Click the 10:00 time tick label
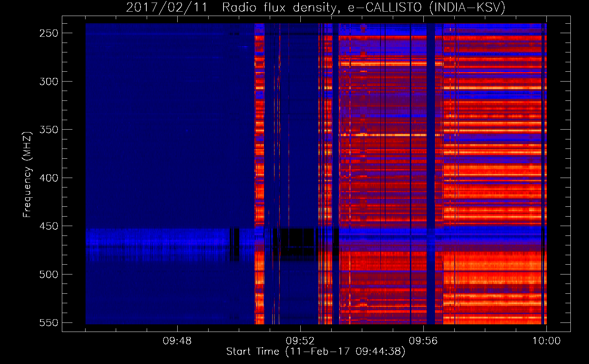Image resolution: width=589 pixels, height=364 pixels. 546,341
